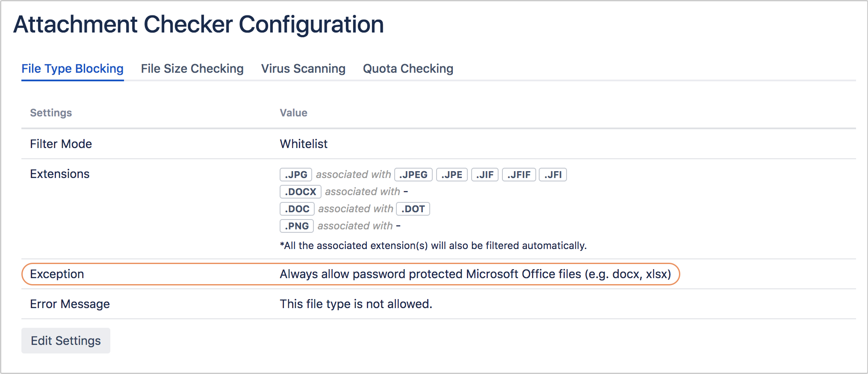Click the Edit Settings button

(x=65, y=340)
